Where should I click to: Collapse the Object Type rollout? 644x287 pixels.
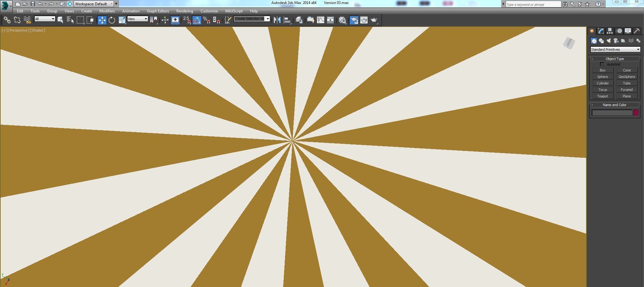coord(615,59)
